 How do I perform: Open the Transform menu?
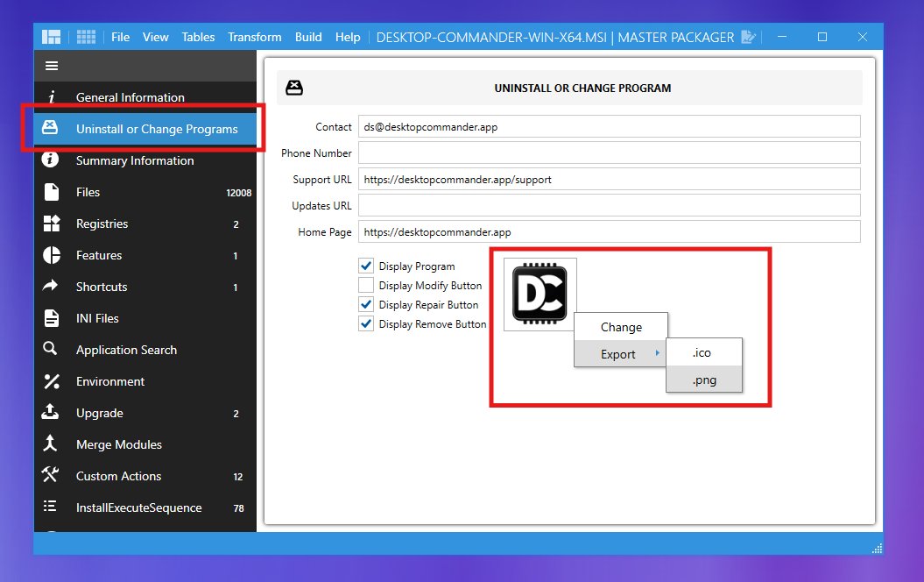point(255,37)
